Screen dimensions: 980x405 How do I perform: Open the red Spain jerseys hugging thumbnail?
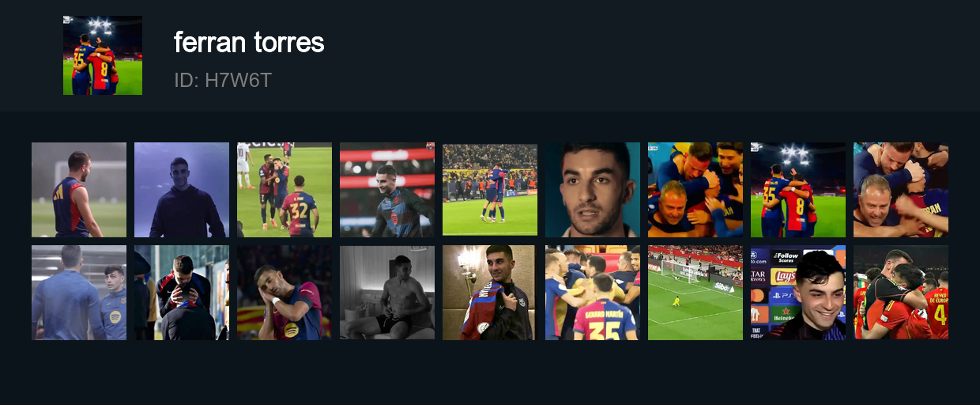pyautogui.click(x=901, y=293)
